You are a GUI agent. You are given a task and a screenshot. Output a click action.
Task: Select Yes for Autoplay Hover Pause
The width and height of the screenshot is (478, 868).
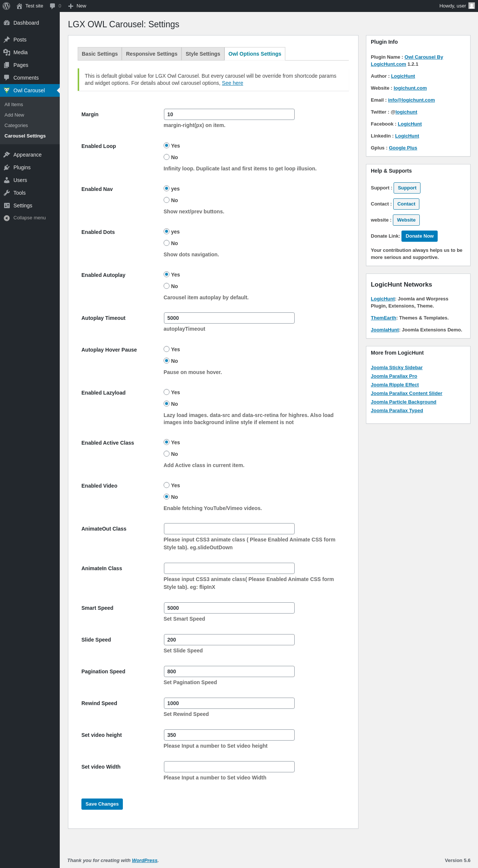click(x=167, y=349)
